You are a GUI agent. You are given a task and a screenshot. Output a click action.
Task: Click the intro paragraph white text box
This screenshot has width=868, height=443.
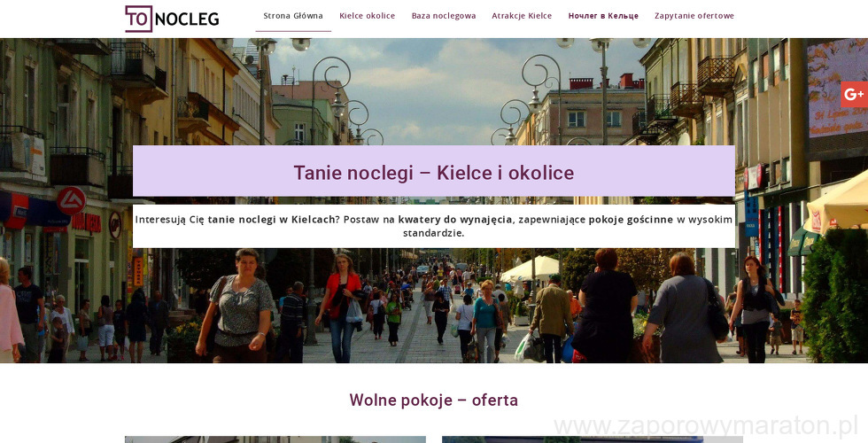[x=433, y=226]
